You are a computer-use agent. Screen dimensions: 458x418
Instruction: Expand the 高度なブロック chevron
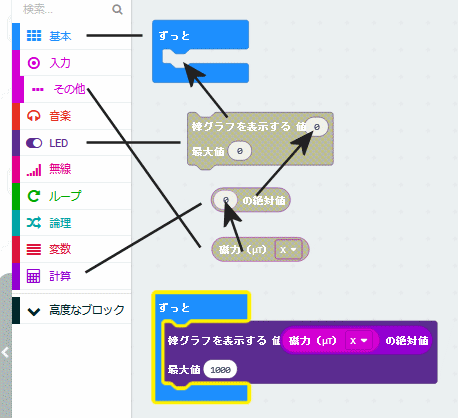tap(34, 311)
